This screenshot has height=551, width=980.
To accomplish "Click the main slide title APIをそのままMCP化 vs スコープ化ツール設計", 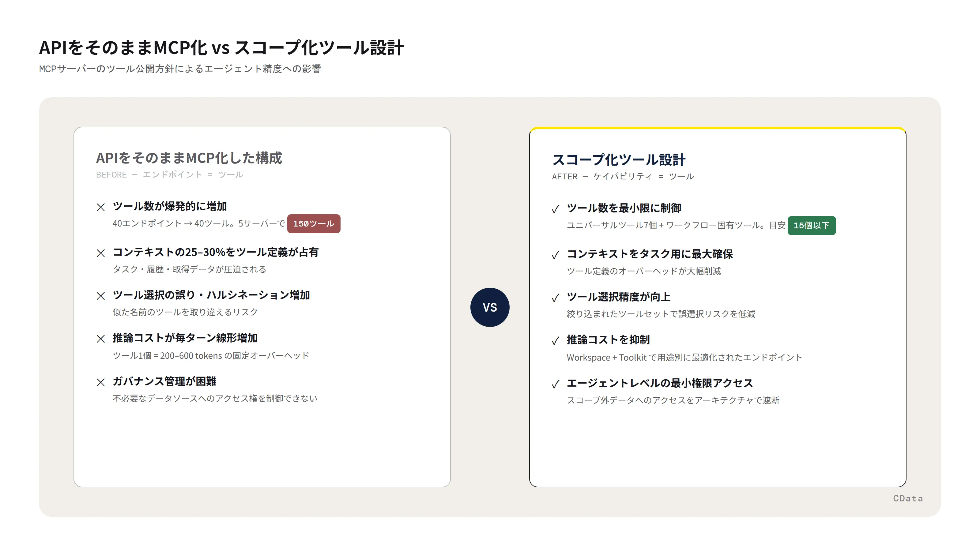I will pos(221,47).
